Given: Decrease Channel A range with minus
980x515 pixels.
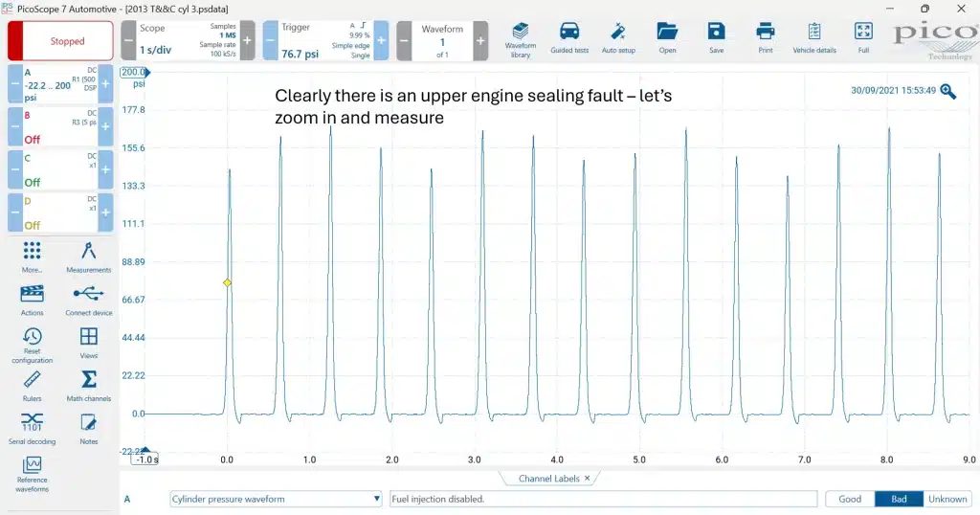Looking at the screenshot, I should pos(15,83).
